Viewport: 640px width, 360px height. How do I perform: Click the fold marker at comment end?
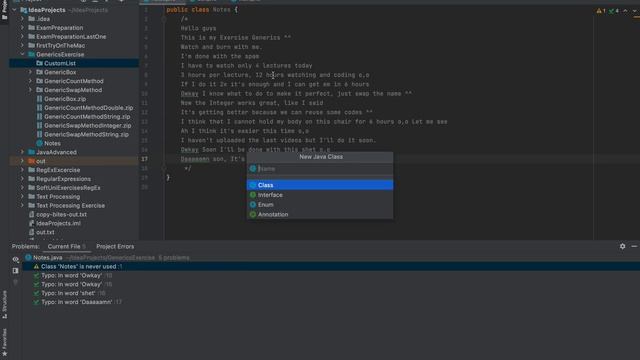point(164,168)
